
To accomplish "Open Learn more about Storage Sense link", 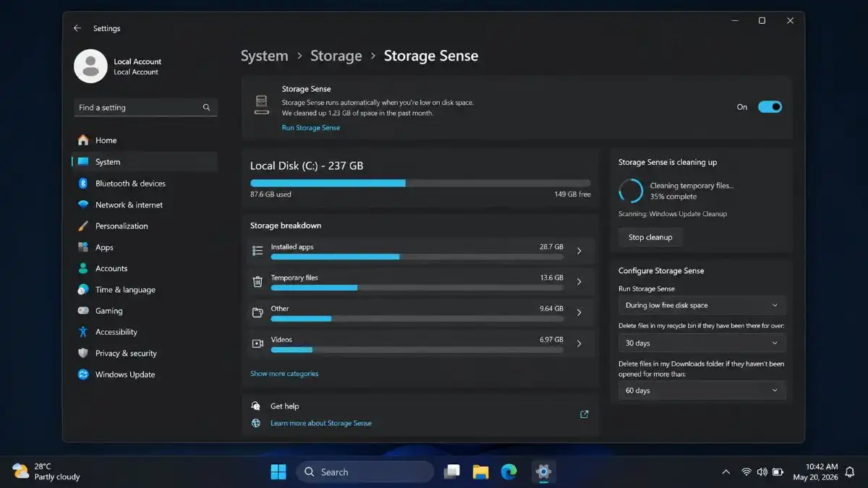I will click(321, 424).
